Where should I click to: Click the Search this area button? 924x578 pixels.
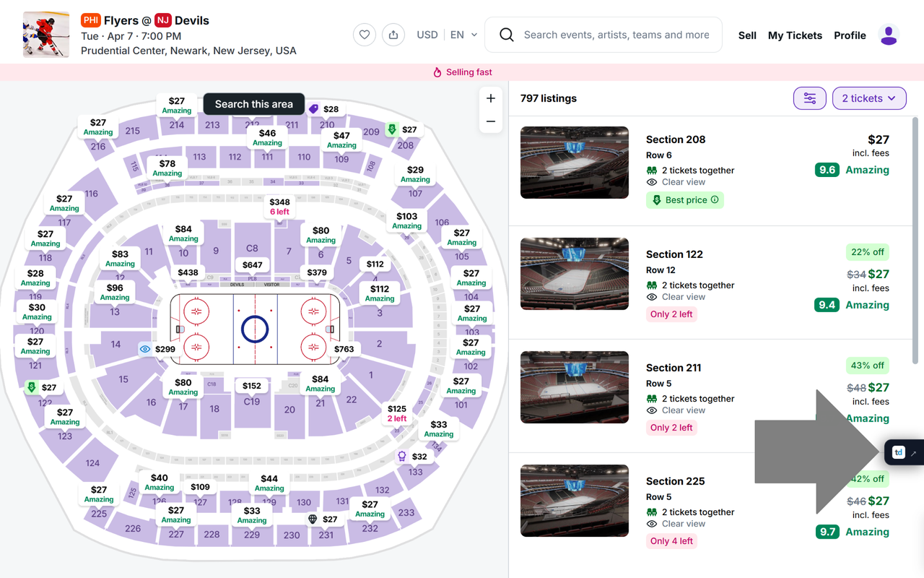[254, 104]
